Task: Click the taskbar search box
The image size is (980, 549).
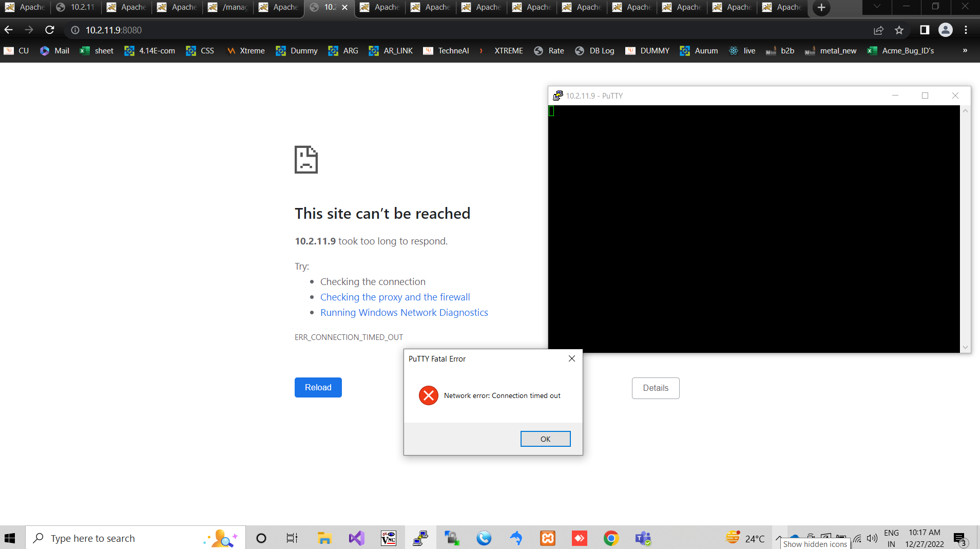Action: click(136, 538)
